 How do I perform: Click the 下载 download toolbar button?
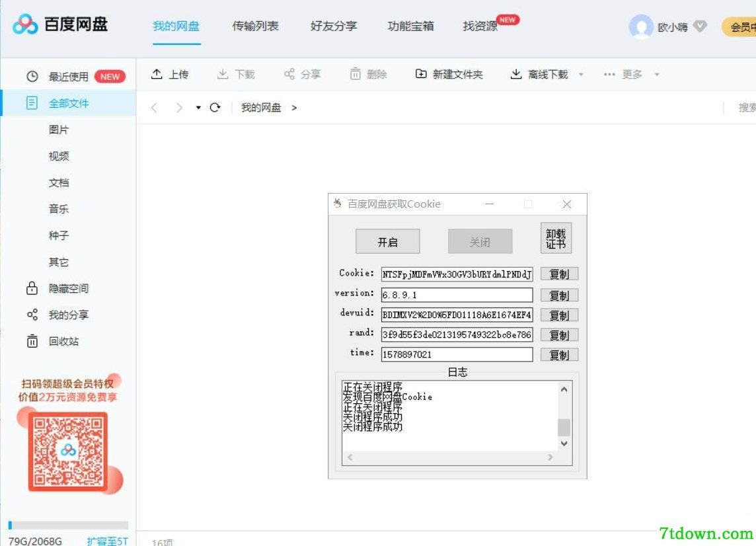pos(236,74)
